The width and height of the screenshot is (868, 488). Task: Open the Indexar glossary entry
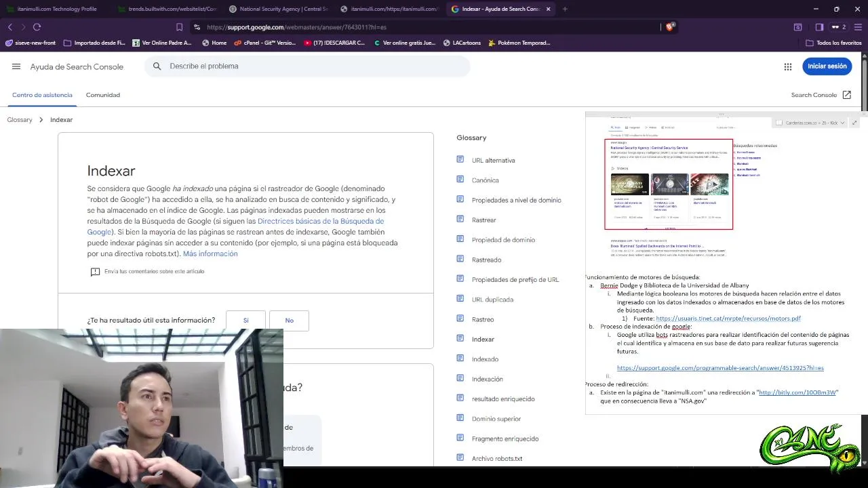[x=483, y=339]
